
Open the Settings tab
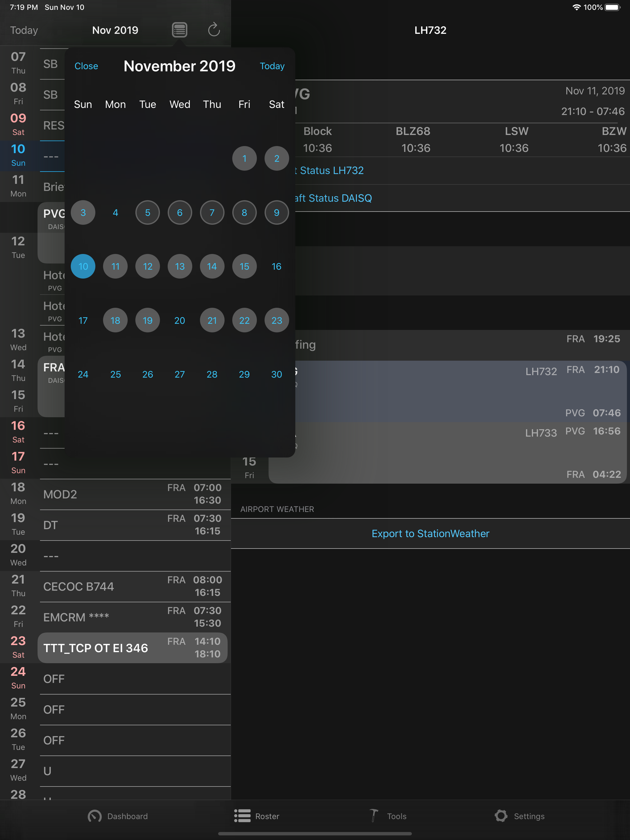point(520,816)
